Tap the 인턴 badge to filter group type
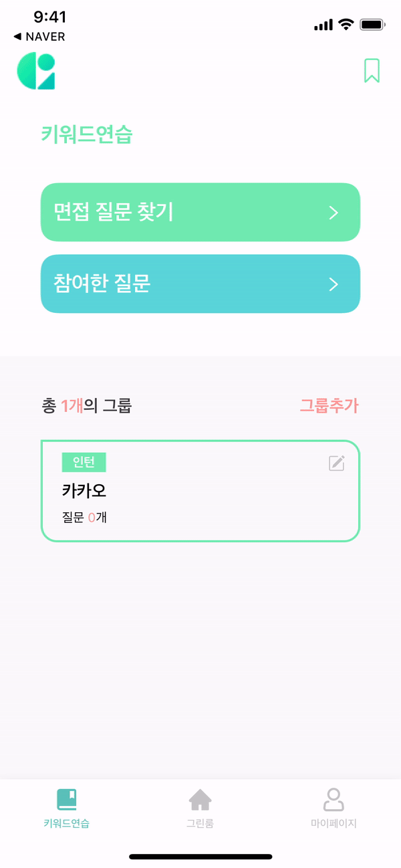The width and height of the screenshot is (401, 868). (84, 462)
